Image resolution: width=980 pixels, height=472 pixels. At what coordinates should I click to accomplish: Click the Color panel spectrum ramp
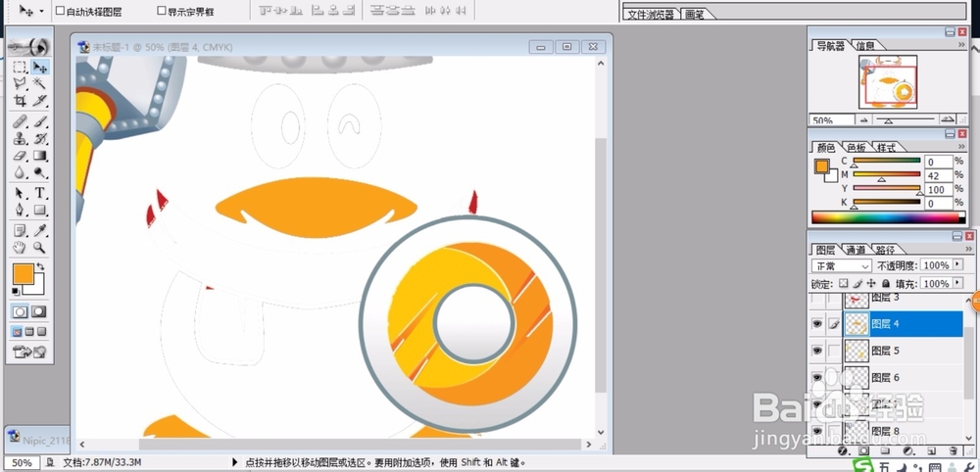click(x=888, y=217)
